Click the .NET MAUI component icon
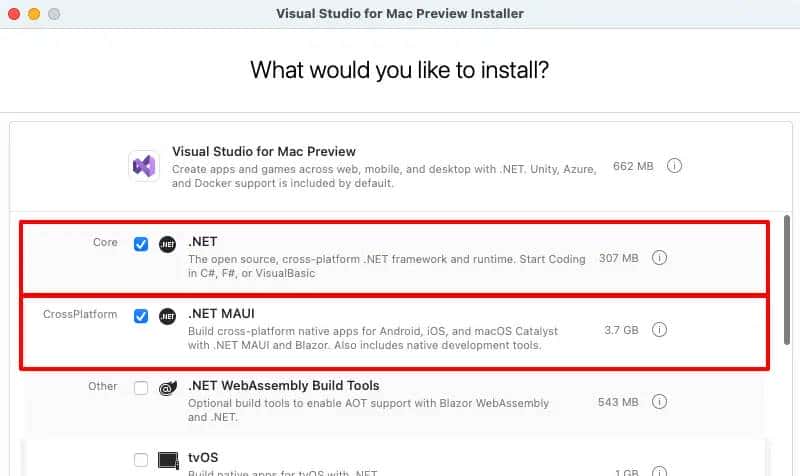The image size is (800, 476). 168,316
